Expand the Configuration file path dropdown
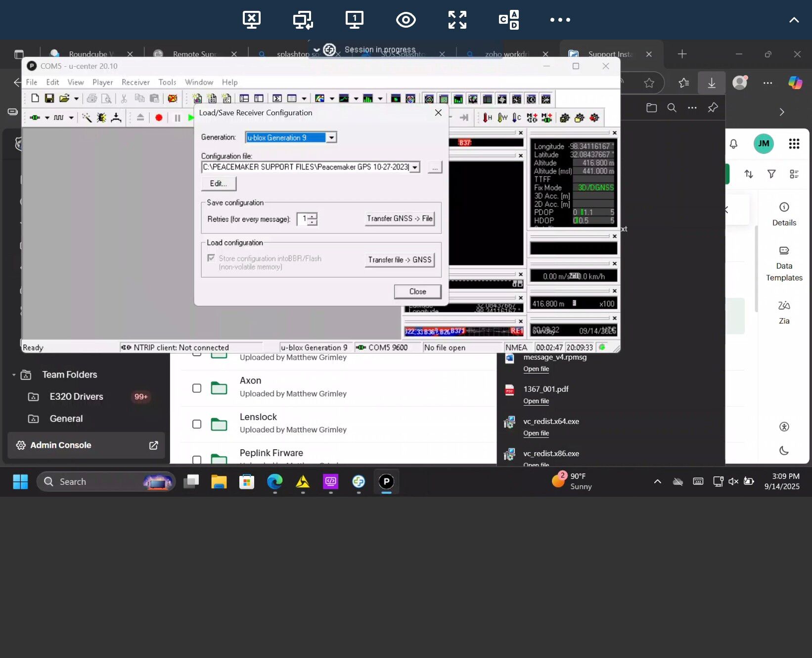Viewport: 812px width, 658px height. [x=415, y=167]
